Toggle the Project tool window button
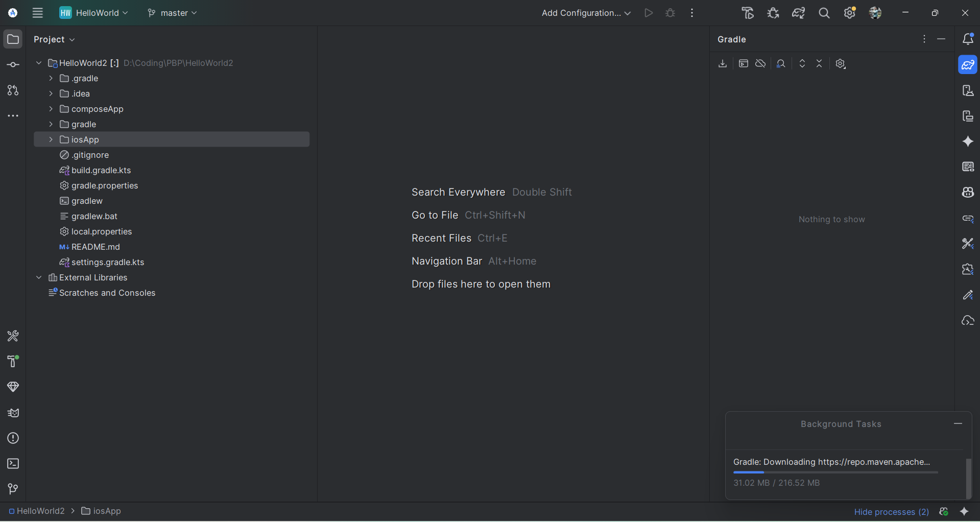 tap(13, 39)
